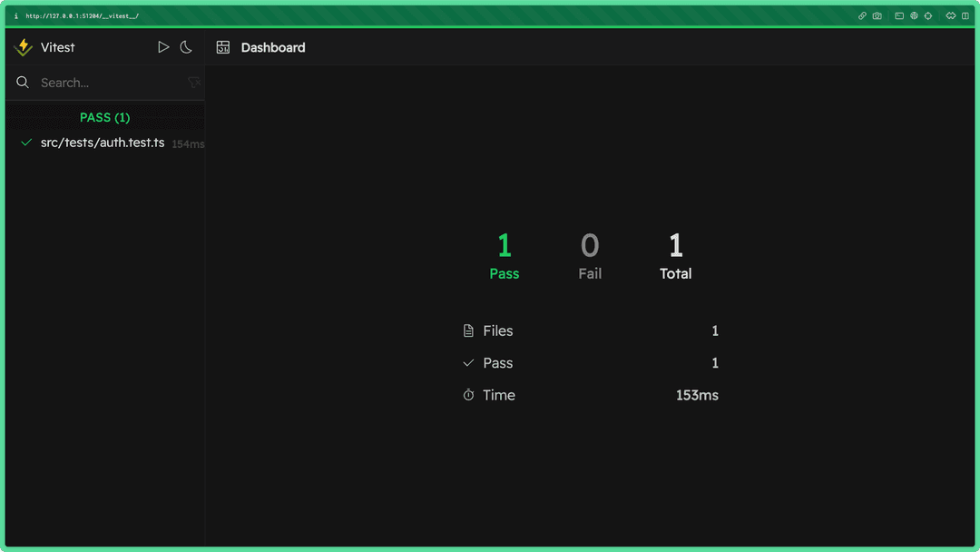Open the Dashboard view icon
980x552 pixels.
223,47
